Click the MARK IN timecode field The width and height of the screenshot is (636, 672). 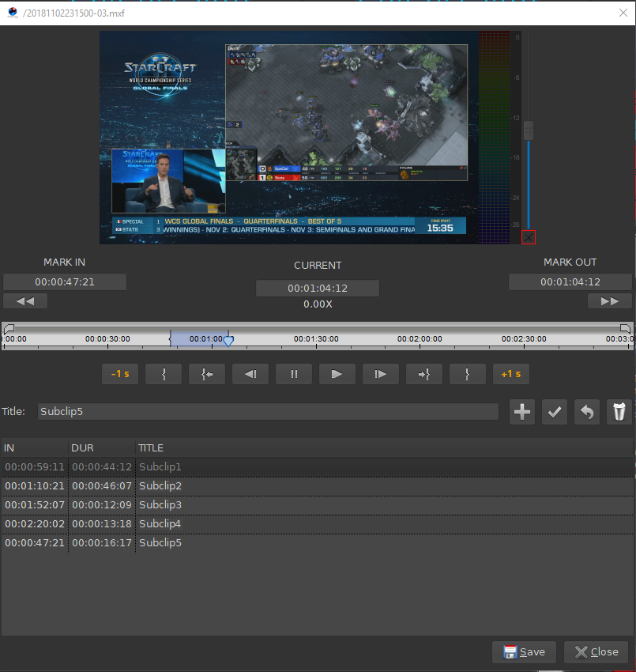click(65, 282)
